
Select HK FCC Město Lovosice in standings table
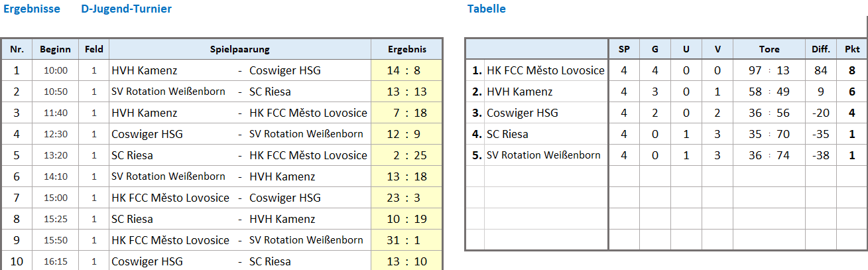tap(546, 70)
